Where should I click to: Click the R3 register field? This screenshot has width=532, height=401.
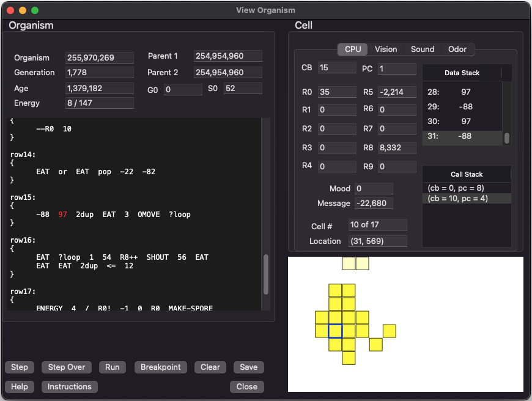[338, 147]
